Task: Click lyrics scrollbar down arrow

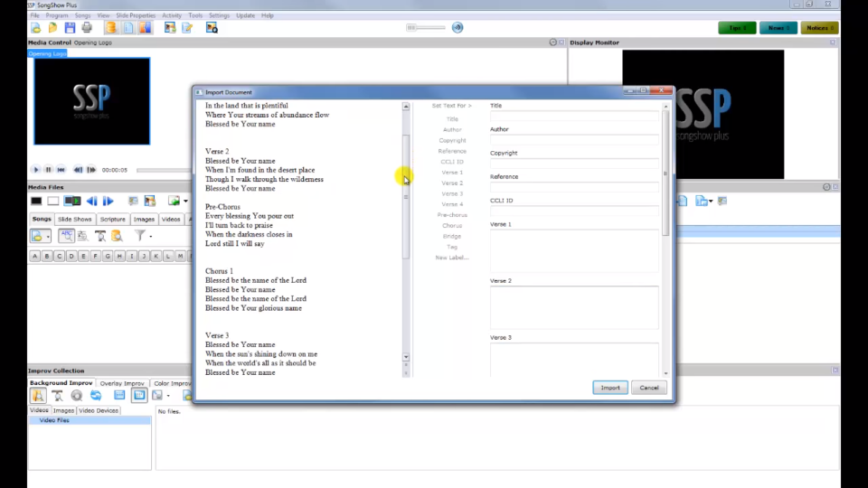Action: [406, 358]
